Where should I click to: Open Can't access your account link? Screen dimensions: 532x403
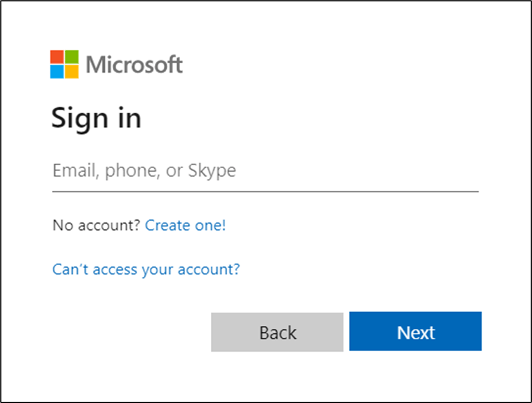[x=146, y=270]
